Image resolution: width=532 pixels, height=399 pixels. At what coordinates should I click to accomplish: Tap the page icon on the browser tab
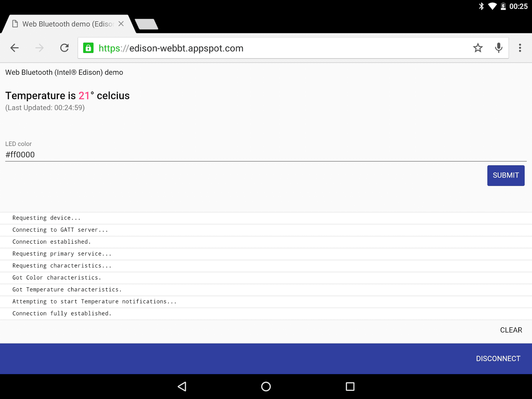[15, 23]
